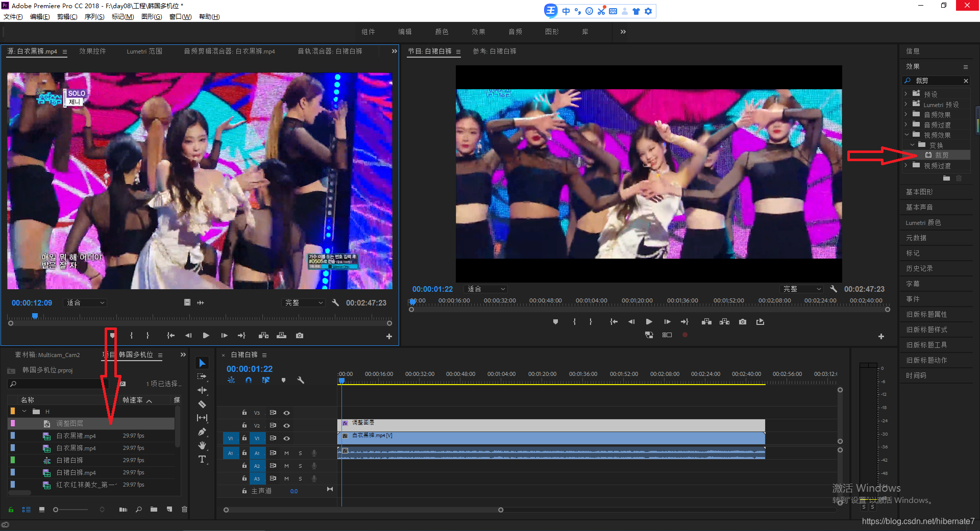Toggle multi-camera view in Program monitor
Image resolution: width=980 pixels, height=531 pixels.
(667, 335)
